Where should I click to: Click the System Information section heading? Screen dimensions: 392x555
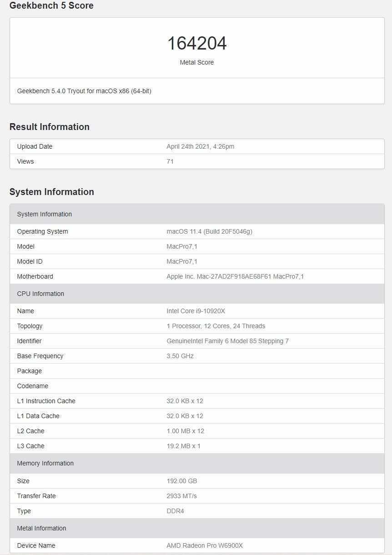[52, 192]
